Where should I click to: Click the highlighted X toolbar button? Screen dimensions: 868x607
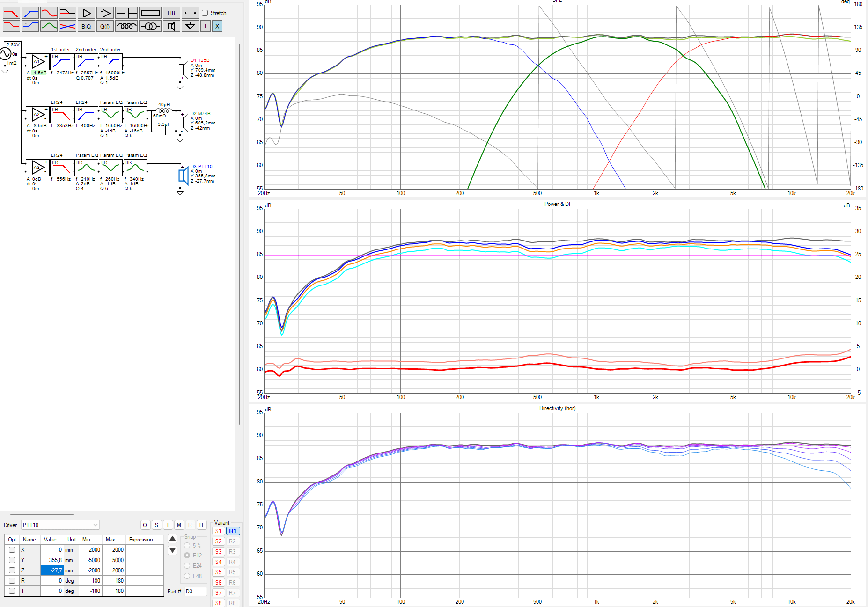[x=217, y=26]
